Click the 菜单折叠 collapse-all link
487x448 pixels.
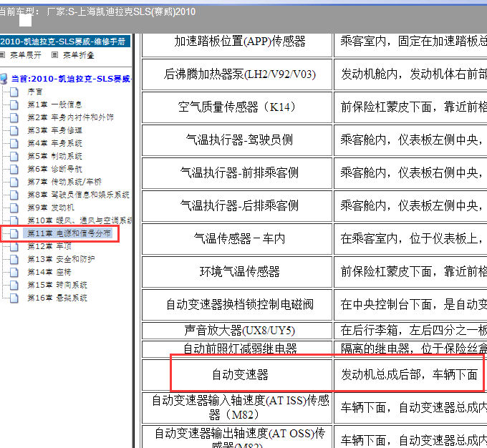click(x=79, y=55)
